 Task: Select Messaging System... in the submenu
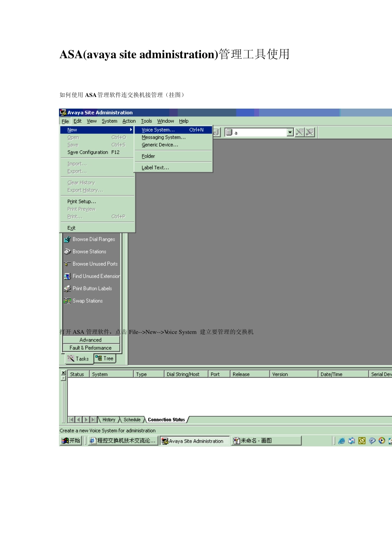[163, 138]
